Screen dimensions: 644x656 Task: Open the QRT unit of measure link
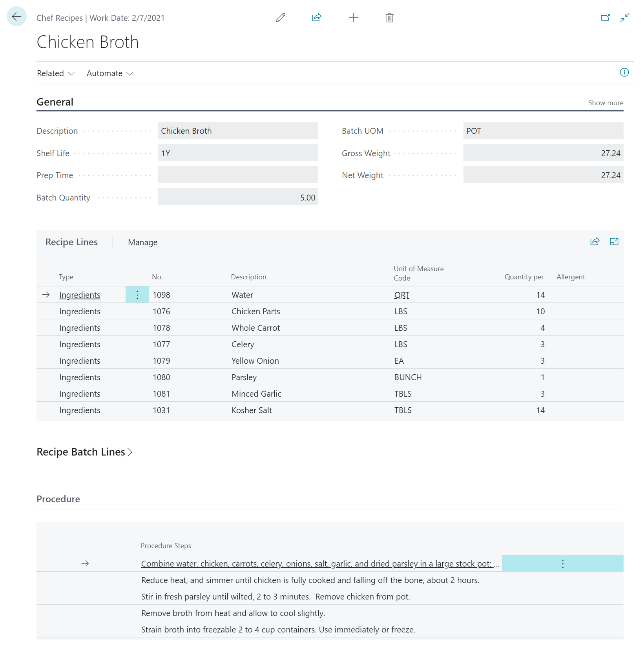pyautogui.click(x=401, y=295)
